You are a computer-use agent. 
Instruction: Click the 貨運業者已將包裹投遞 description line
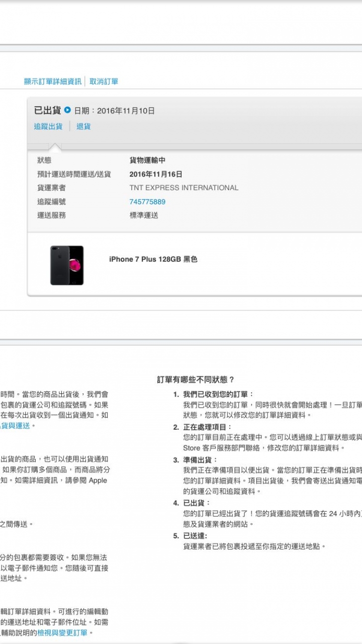coord(254,546)
